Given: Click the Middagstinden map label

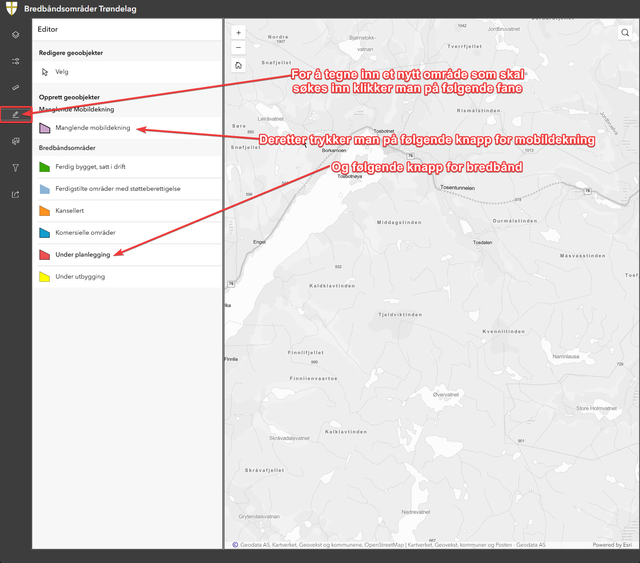Looking at the screenshot, I should pos(399,223).
